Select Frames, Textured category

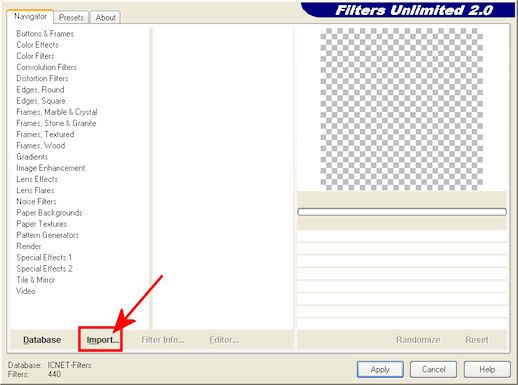[45, 134]
